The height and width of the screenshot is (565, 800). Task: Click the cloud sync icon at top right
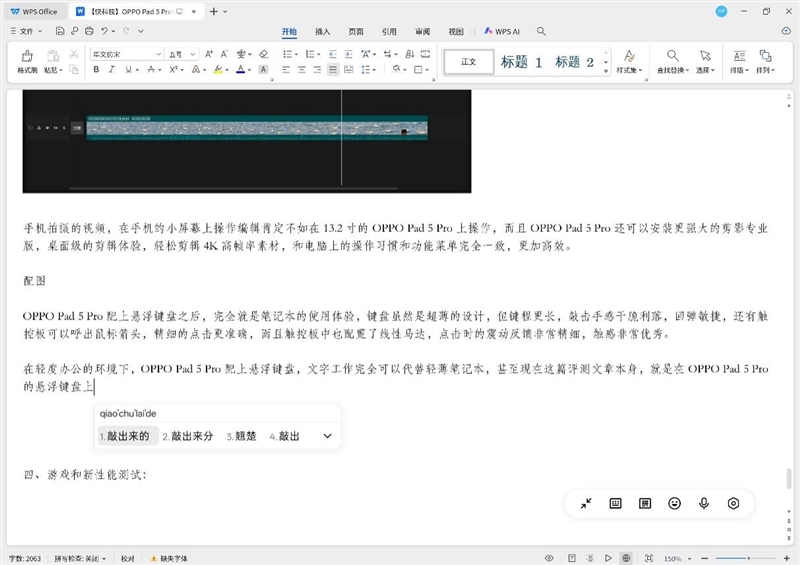(786, 31)
